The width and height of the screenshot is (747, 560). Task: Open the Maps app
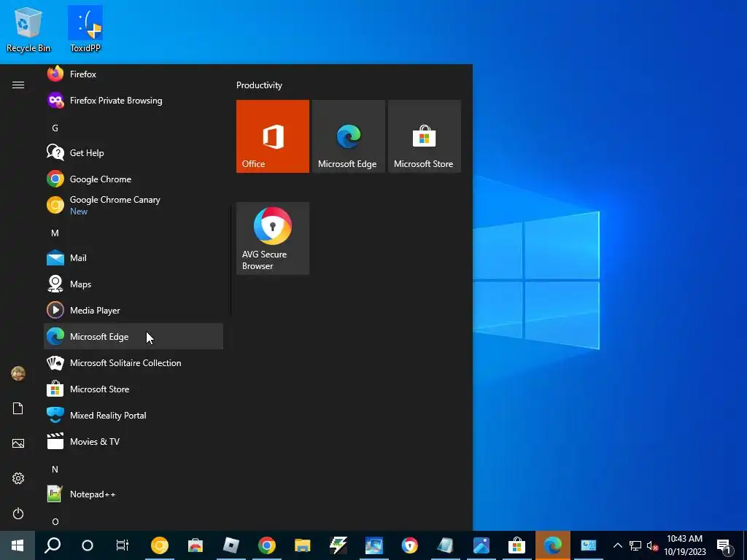(x=133, y=284)
